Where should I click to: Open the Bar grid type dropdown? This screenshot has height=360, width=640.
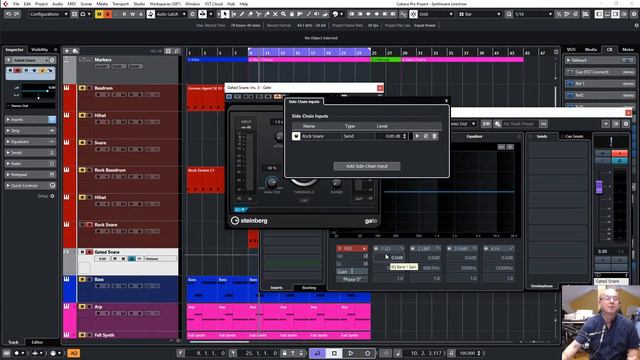(x=480, y=14)
